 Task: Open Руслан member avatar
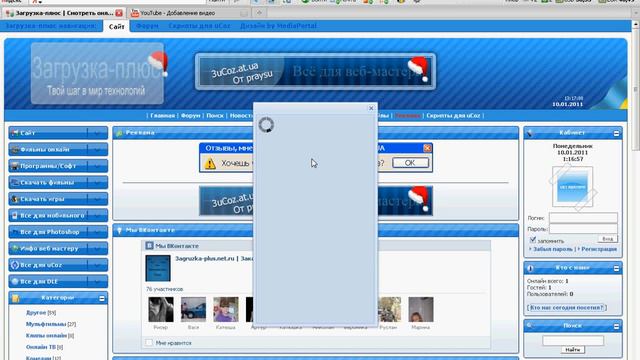point(389,309)
